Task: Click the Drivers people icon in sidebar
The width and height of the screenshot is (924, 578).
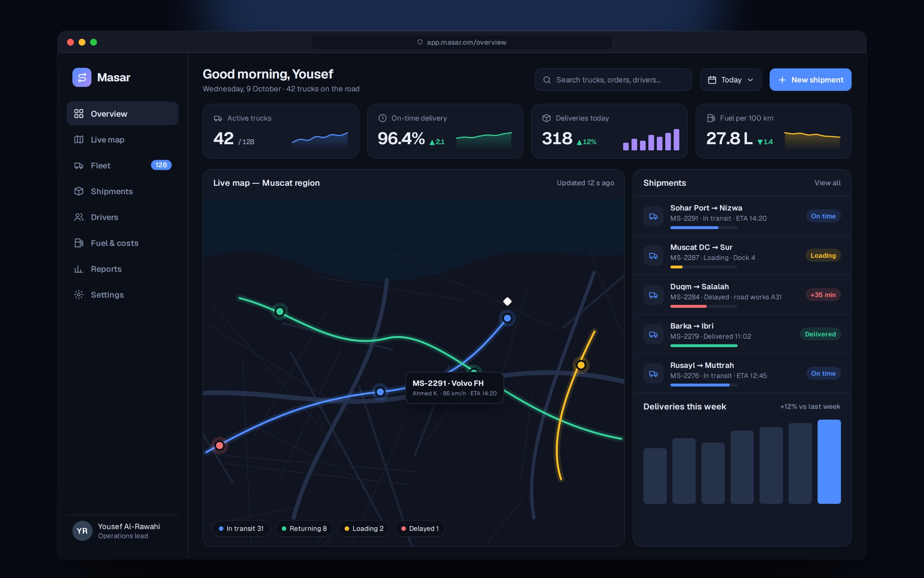Action: (79, 217)
